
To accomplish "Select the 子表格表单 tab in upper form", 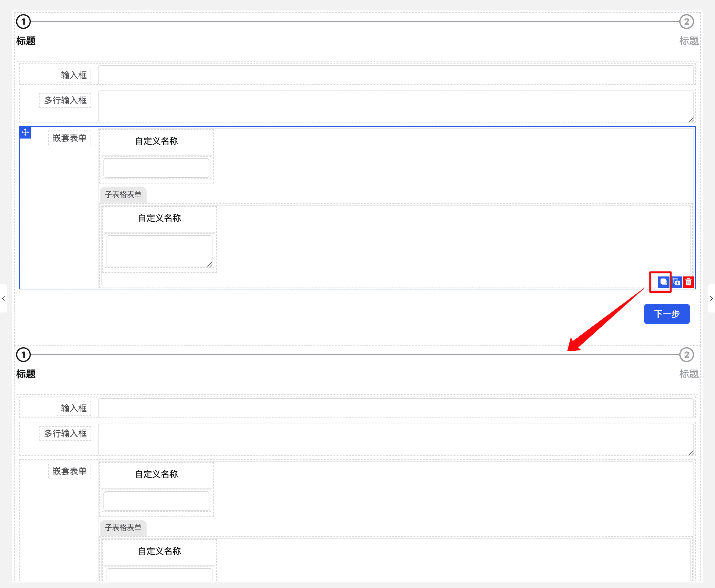I will [x=123, y=195].
